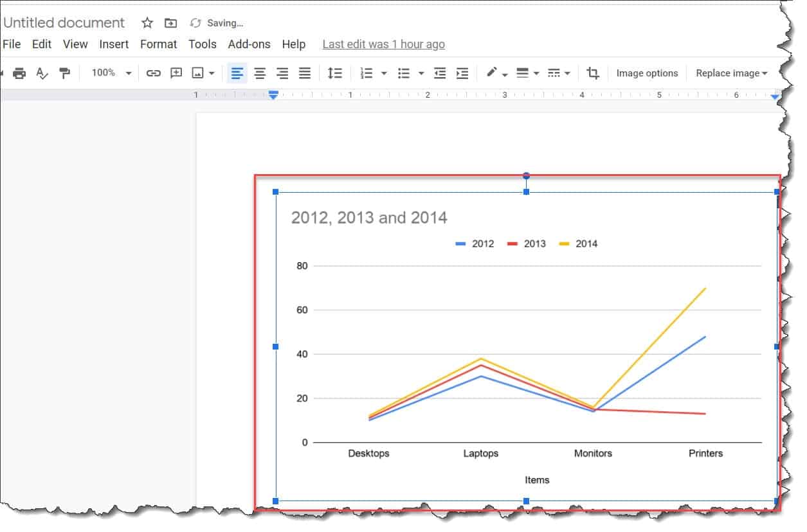807x532 pixels.
Task: Open the zoom level dropdown
Action: [x=110, y=73]
